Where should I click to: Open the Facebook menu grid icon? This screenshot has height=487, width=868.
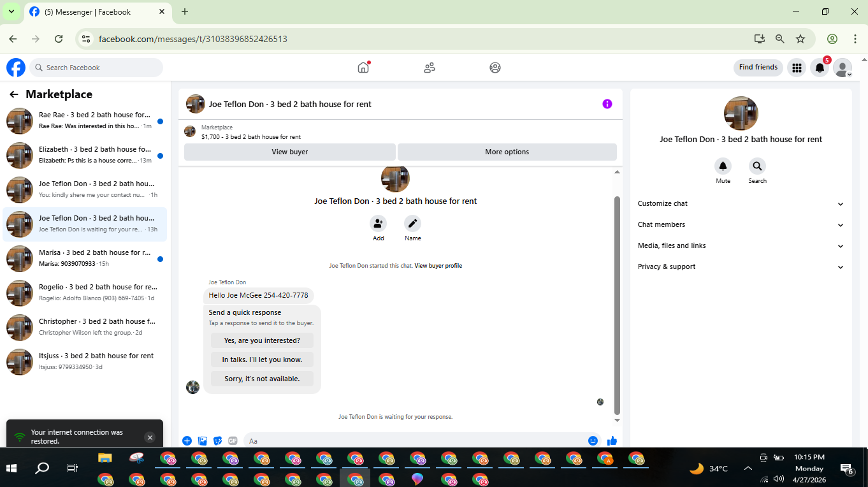pos(797,68)
